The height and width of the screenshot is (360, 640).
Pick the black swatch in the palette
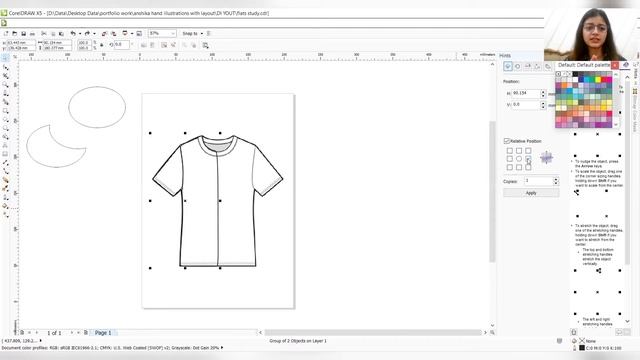click(575, 74)
